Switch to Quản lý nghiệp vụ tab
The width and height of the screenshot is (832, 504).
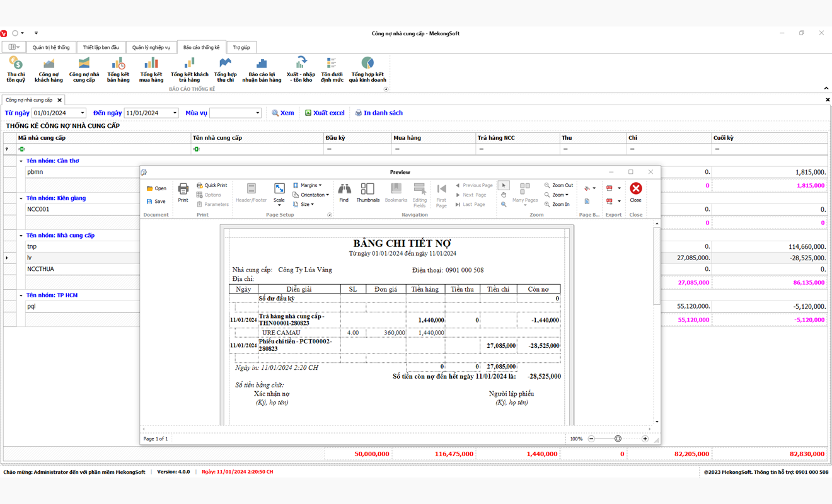coord(151,47)
